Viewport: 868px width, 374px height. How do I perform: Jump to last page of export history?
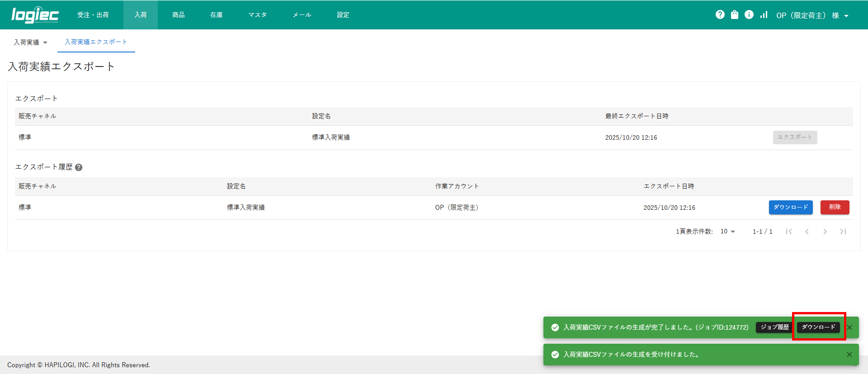[843, 232]
